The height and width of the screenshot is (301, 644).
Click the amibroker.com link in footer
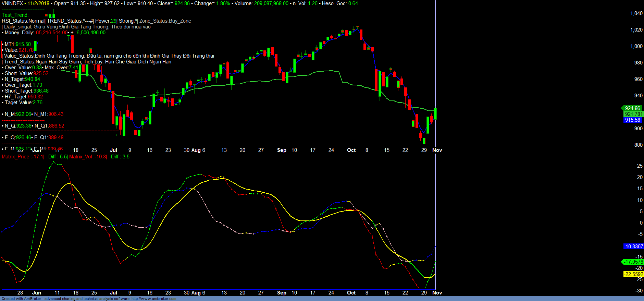(x=153, y=299)
